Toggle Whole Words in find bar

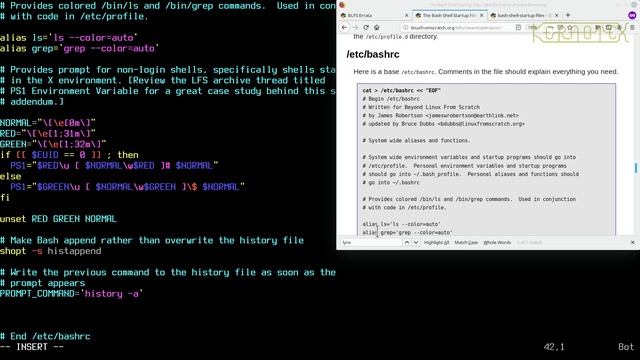[x=497, y=242]
